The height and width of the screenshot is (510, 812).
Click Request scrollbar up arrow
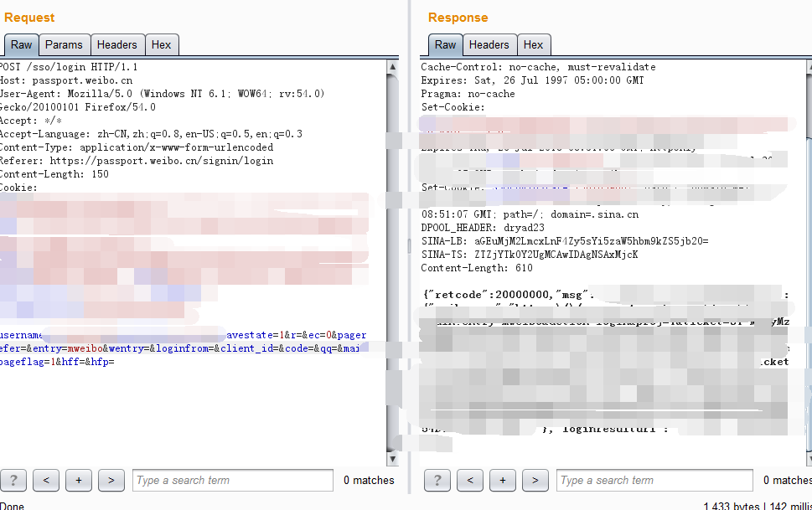point(392,66)
